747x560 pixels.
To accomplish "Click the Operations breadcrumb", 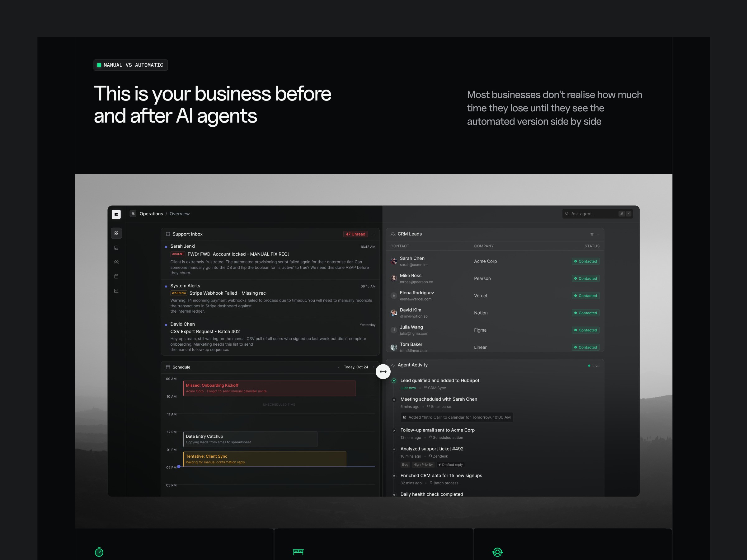I will coord(151,214).
